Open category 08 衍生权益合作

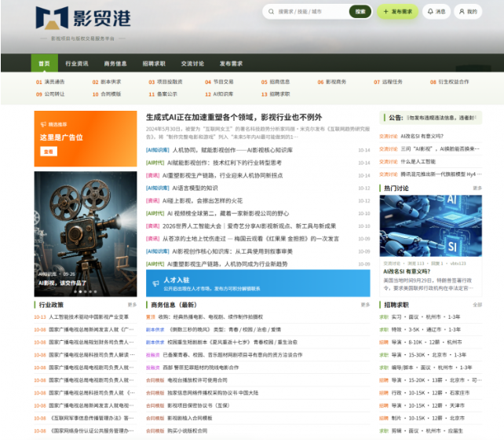[449, 82]
